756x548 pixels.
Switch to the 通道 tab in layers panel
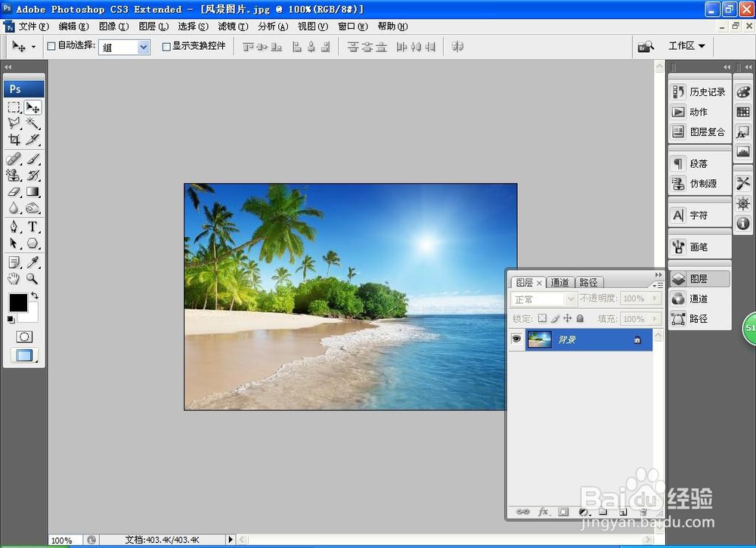point(560,282)
